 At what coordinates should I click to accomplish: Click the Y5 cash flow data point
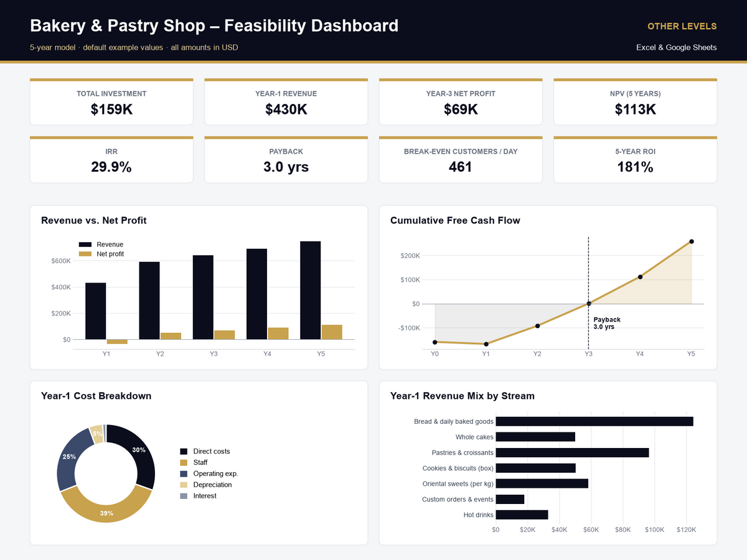[691, 241]
